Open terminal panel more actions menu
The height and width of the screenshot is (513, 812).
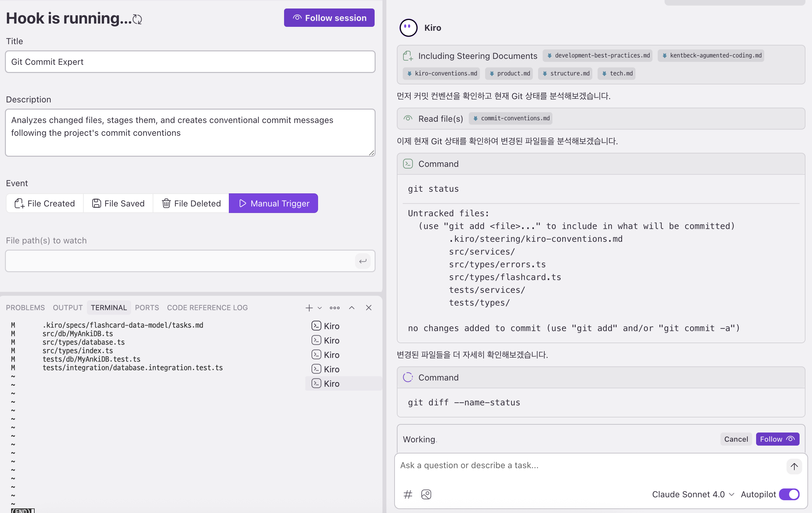pyautogui.click(x=334, y=308)
